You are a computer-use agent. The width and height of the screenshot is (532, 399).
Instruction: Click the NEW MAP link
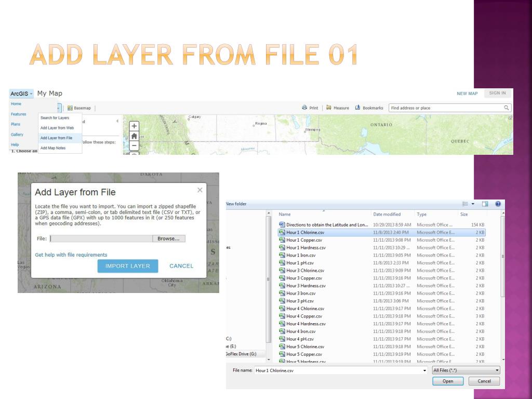click(467, 94)
